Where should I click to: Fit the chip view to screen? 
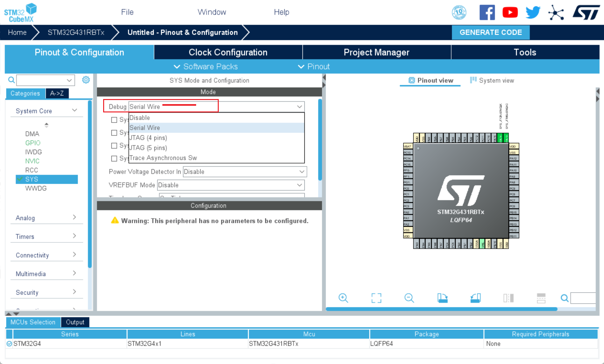[376, 298]
